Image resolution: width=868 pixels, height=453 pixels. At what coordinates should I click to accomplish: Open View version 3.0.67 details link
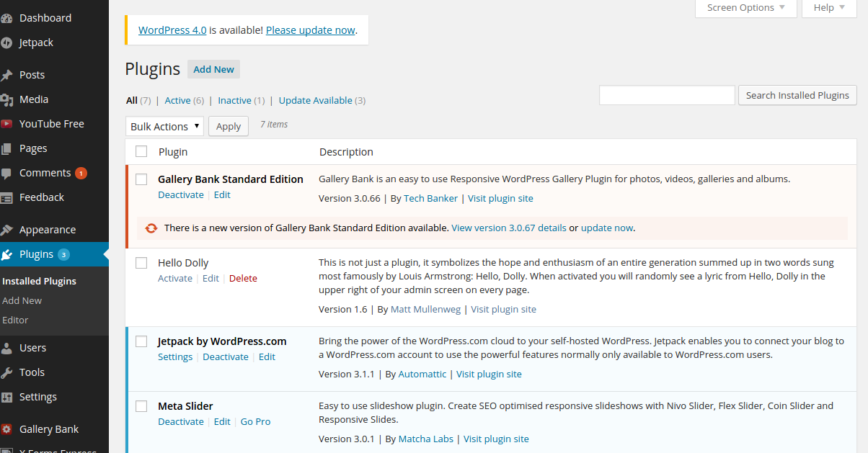coord(509,228)
